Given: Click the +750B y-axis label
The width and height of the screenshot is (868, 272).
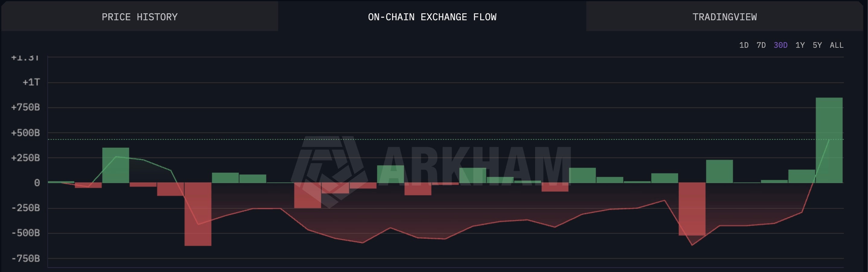Looking at the screenshot, I should (26, 108).
